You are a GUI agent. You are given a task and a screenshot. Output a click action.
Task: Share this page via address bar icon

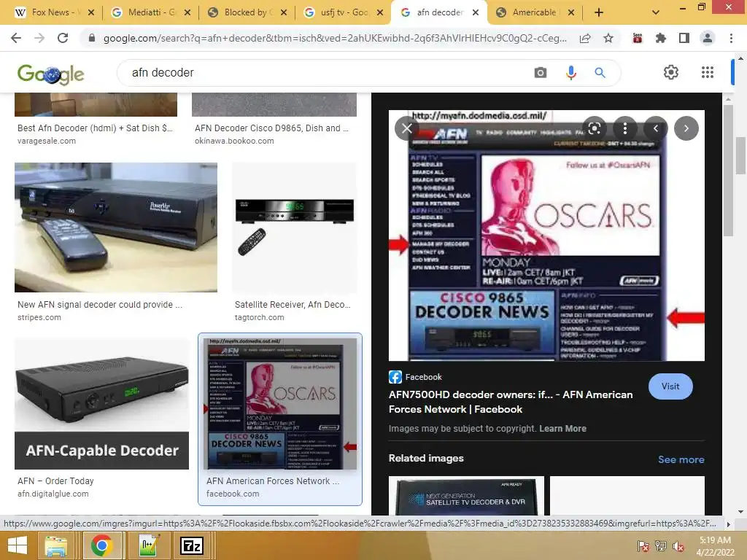click(586, 38)
